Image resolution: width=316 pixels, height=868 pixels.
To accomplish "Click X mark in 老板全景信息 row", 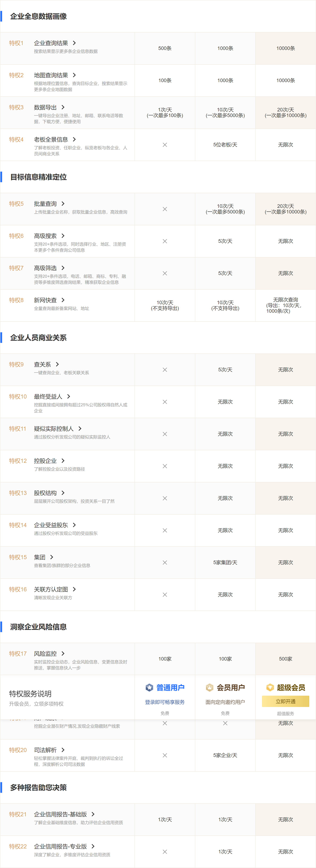I will pos(165,145).
